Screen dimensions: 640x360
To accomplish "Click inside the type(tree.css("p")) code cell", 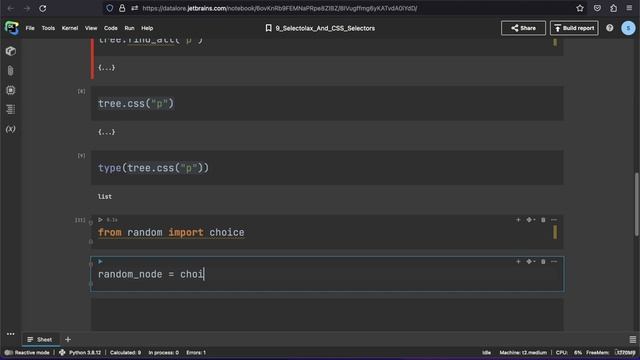I will point(327,167).
